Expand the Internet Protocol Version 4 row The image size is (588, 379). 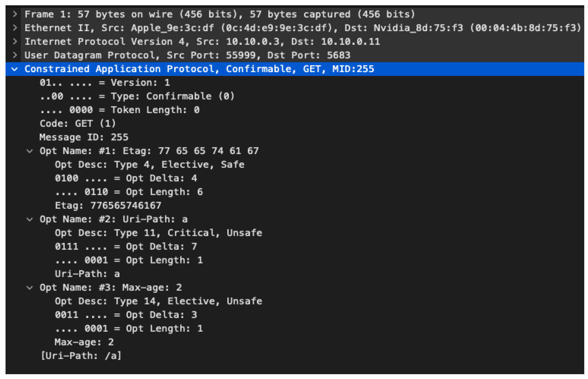15,41
